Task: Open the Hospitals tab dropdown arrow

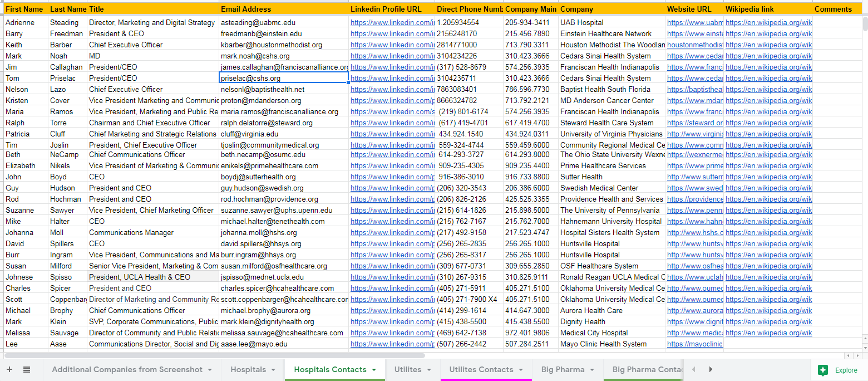Action: point(274,370)
